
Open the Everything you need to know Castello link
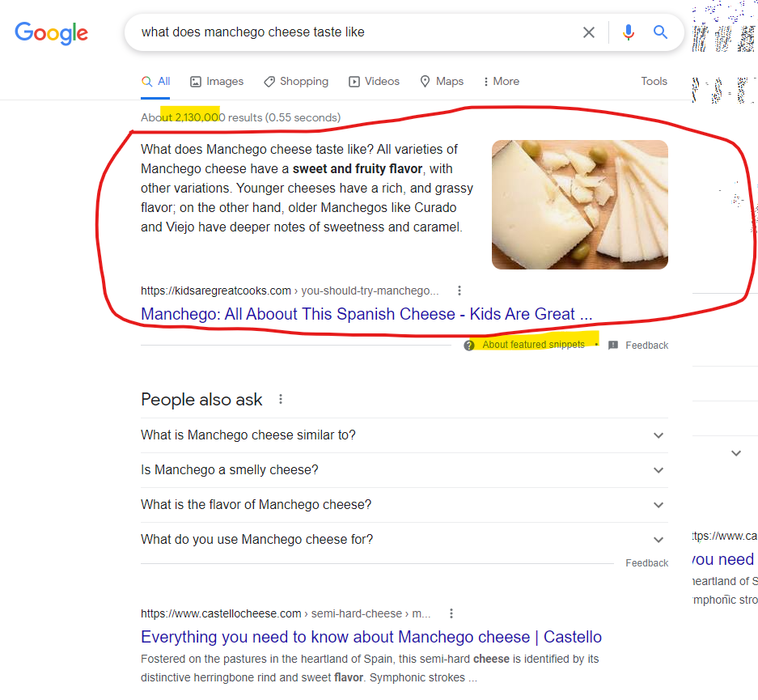(x=371, y=637)
